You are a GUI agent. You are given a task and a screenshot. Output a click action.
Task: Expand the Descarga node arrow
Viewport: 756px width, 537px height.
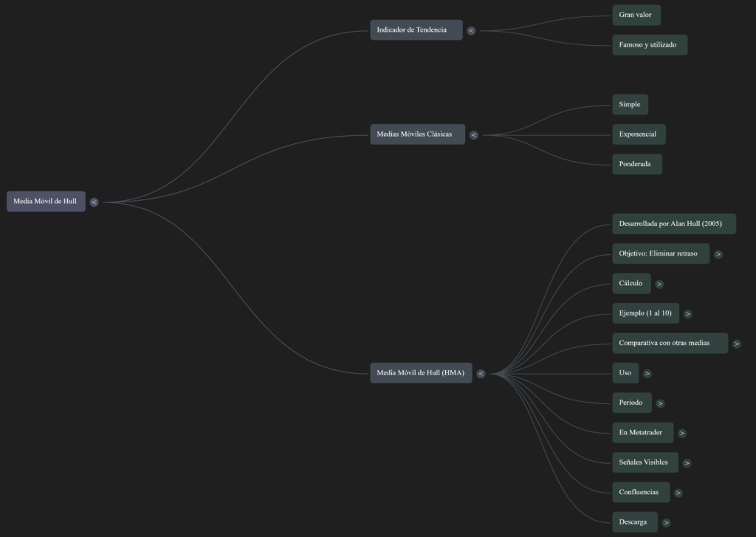coord(666,523)
